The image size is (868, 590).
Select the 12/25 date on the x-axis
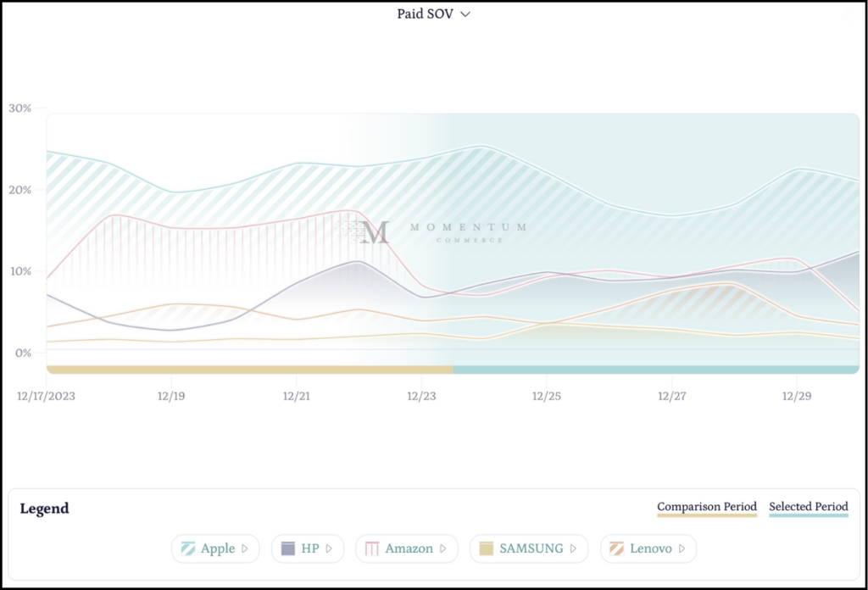click(x=546, y=396)
